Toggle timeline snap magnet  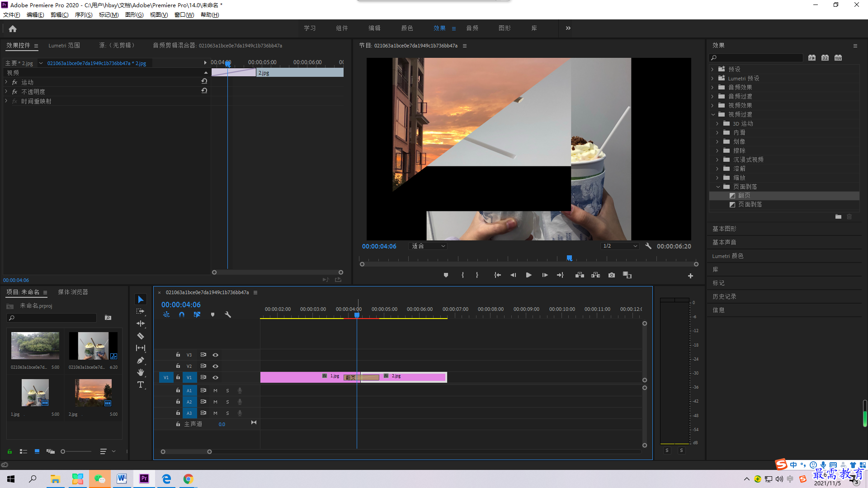pos(182,314)
